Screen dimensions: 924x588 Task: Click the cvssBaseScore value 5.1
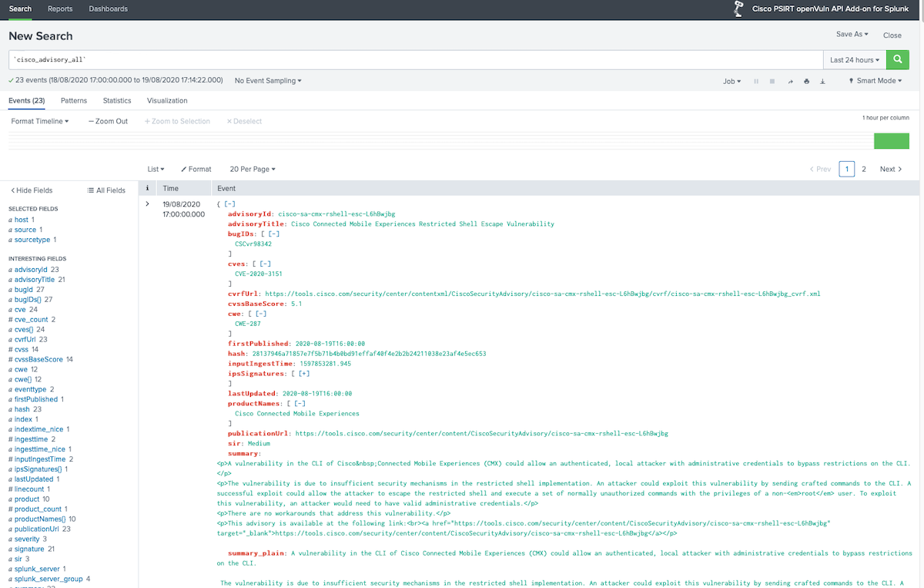click(x=296, y=304)
